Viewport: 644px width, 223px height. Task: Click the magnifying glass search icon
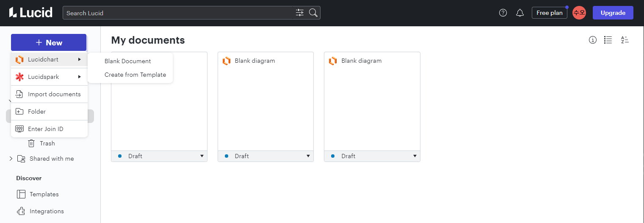tap(313, 13)
